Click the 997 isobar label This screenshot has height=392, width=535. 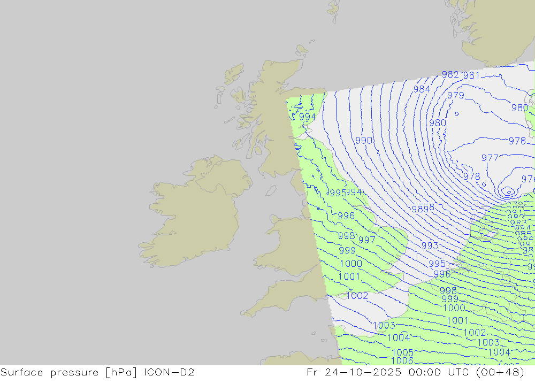click(x=367, y=240)
